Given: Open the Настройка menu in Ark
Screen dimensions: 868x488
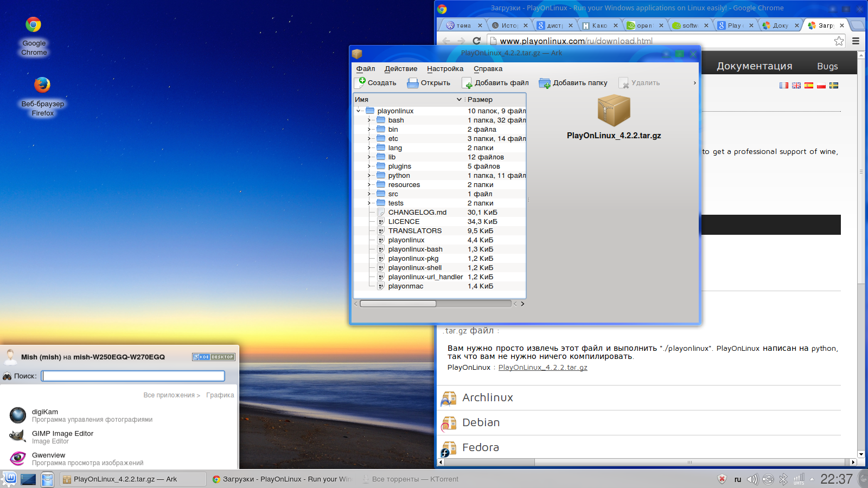Looking at the screenshot, I should click(445, 69).
